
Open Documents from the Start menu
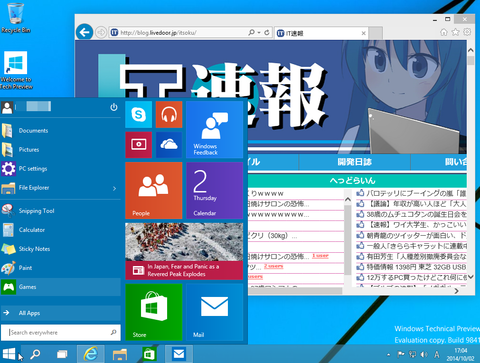60,131
